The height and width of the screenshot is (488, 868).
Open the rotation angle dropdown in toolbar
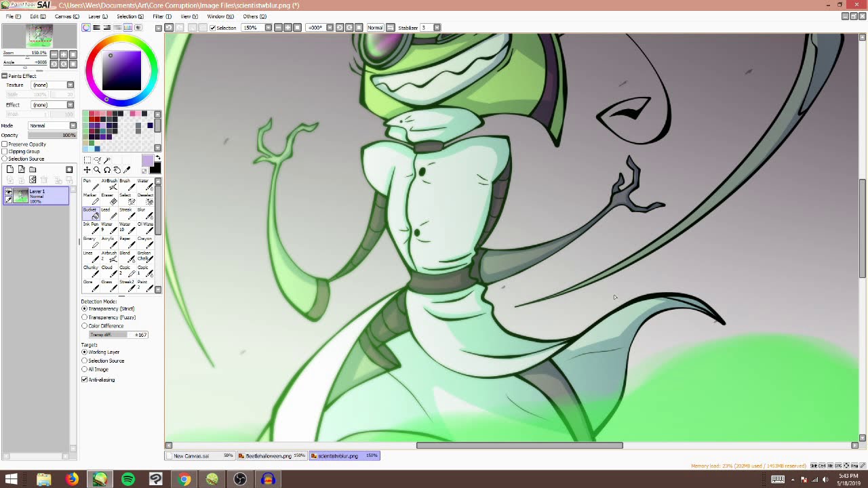330,28
